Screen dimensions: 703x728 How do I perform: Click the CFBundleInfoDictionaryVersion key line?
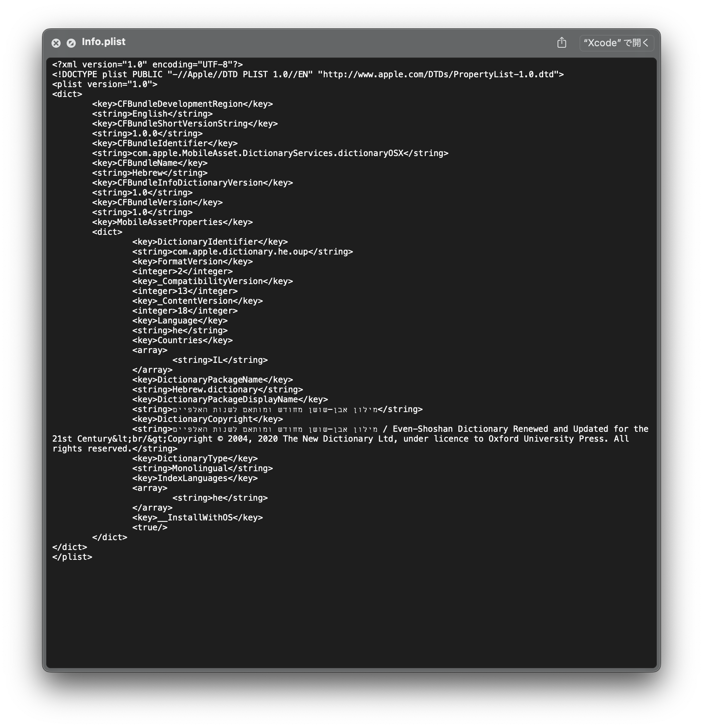(x=193, y=183)
